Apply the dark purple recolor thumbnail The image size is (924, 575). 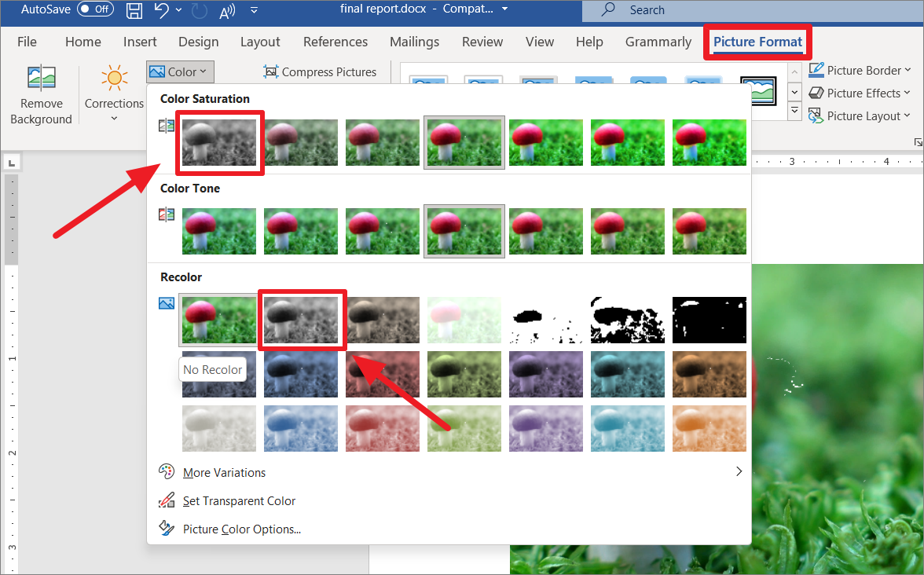(545, 374)
